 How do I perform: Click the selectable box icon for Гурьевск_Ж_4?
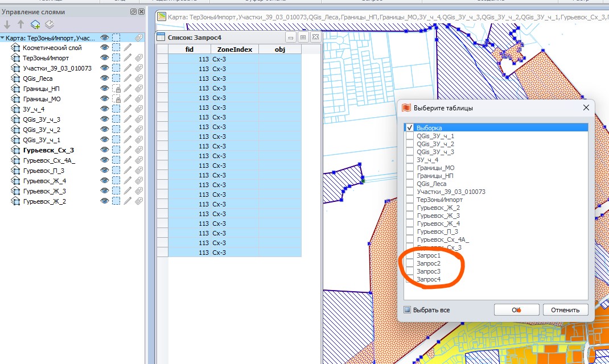click(x=116, y=181)
